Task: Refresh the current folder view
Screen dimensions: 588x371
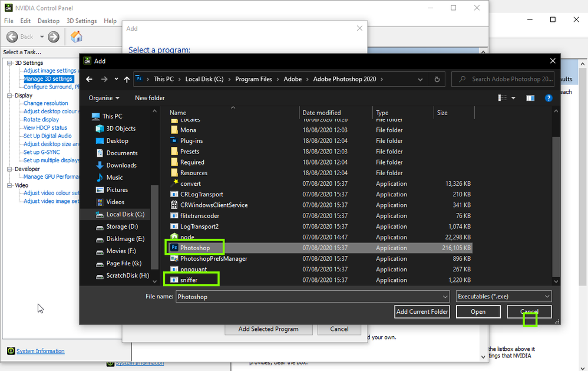Action: pyautogui.click(x=437, y=79)
